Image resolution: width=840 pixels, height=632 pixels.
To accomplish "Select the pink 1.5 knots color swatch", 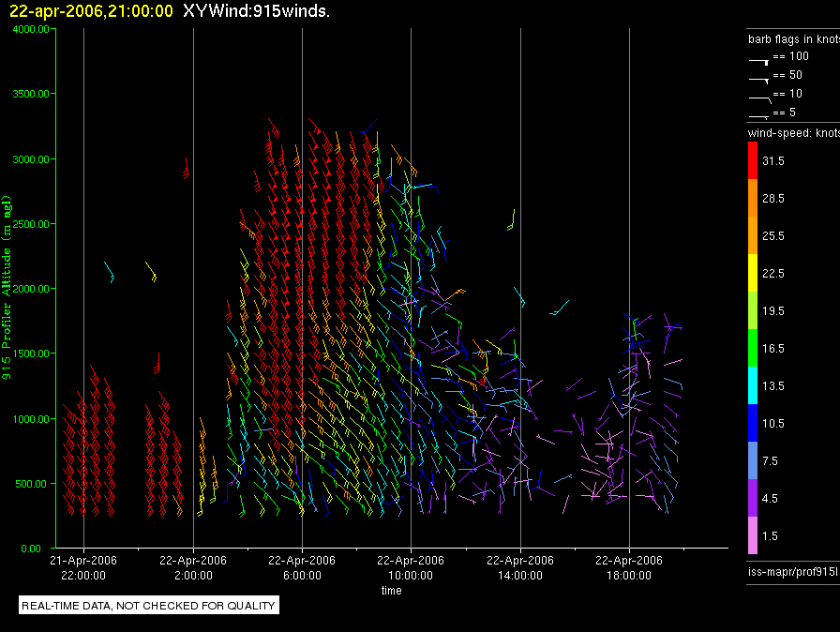I will pos(753,535).
